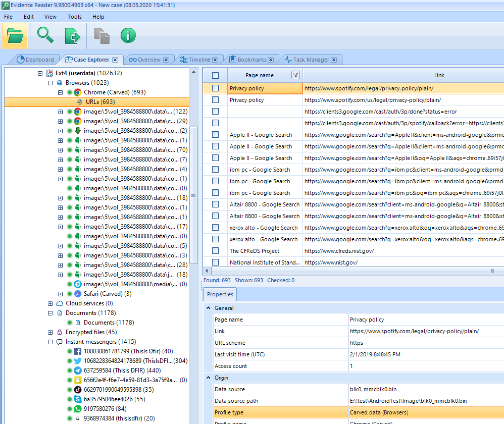Open the Tools menu
The height and width of the screenshot is (424, 504).
[x=75, y=17]
